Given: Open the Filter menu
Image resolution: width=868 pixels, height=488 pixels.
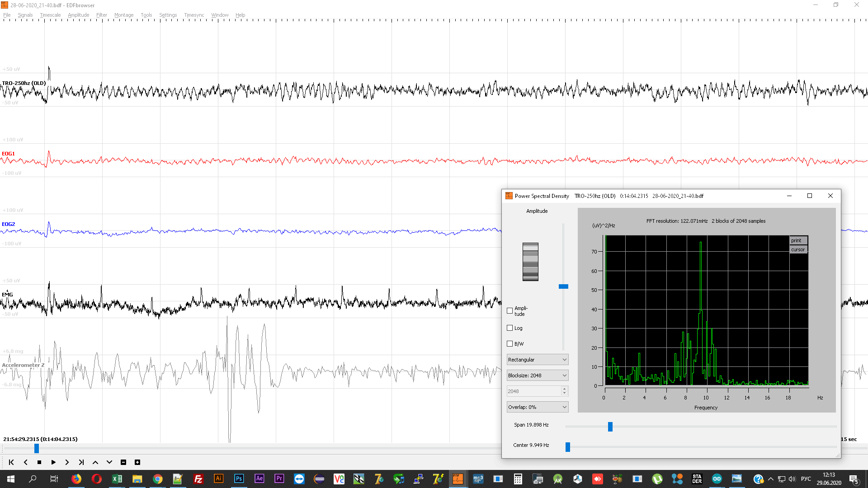Looking at the screenshot, I should pos(102,15).
